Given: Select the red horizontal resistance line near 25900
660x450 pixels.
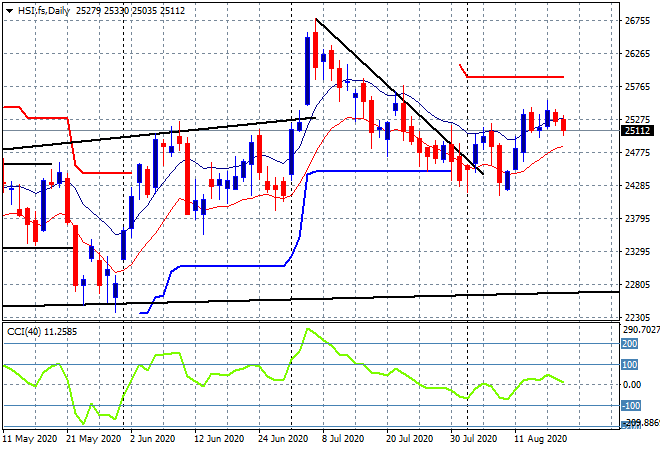Looking at the screenshot, I should (516, 77).
